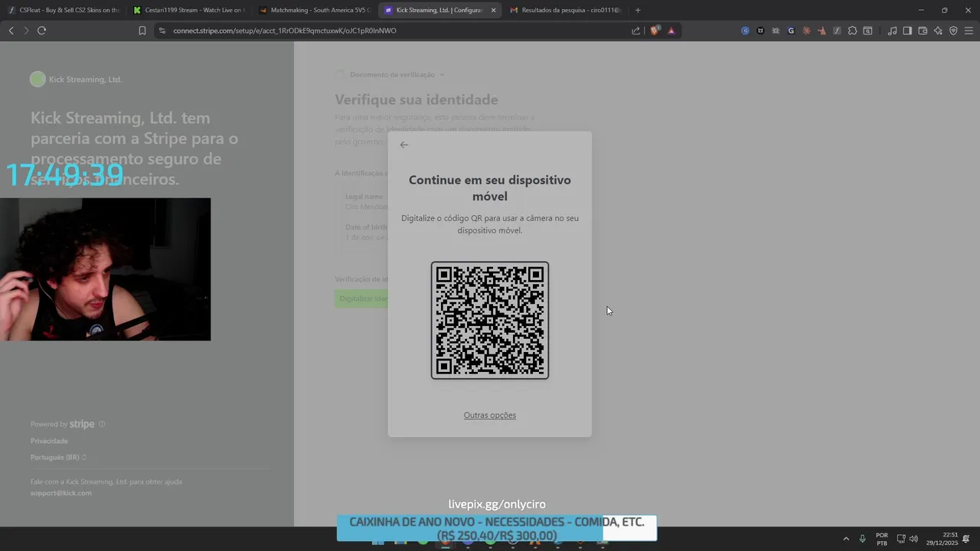Open site information icon beside the URL
980x551 pixels.
[162, 31]
